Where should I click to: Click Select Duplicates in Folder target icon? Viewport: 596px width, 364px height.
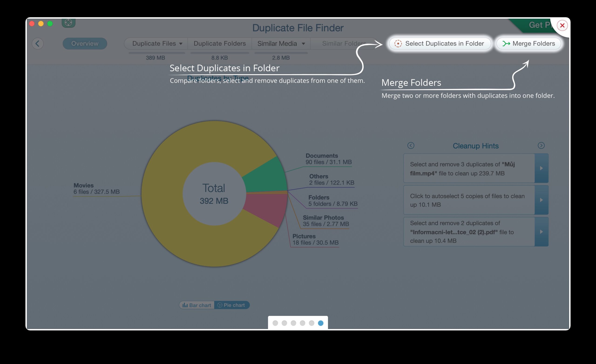coord(398,43)
